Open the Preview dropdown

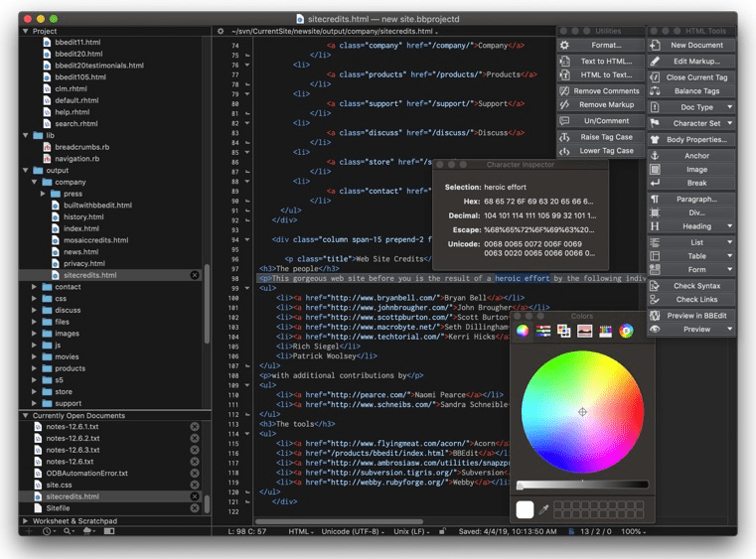tap(691, 329)
